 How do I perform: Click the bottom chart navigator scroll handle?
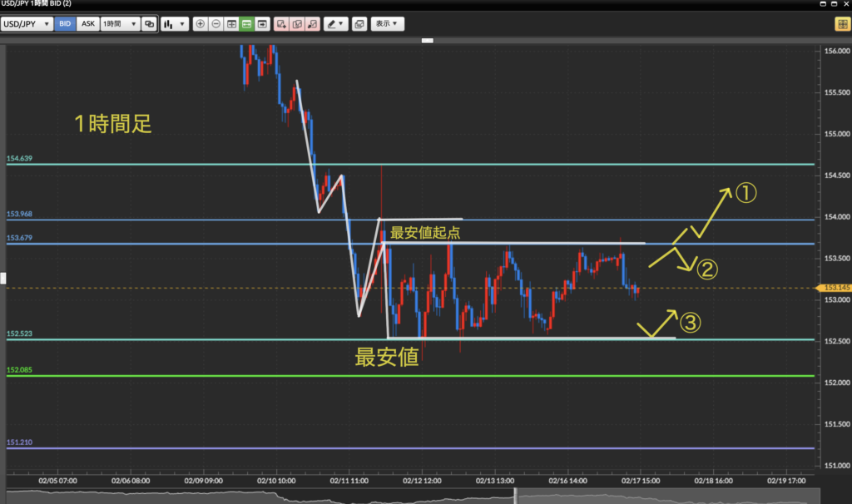[515, 496]
